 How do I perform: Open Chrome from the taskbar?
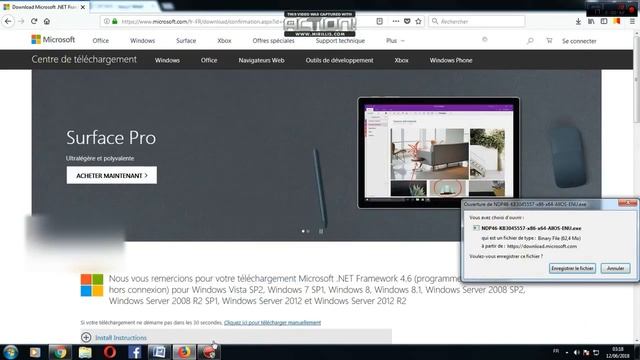click(x=60, y=352)
